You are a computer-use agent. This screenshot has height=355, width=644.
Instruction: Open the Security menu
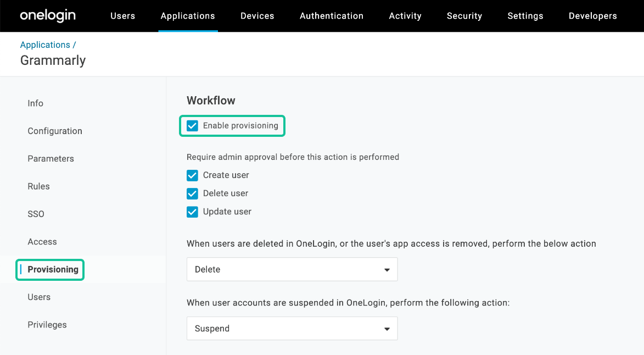[x=464, y=16]
